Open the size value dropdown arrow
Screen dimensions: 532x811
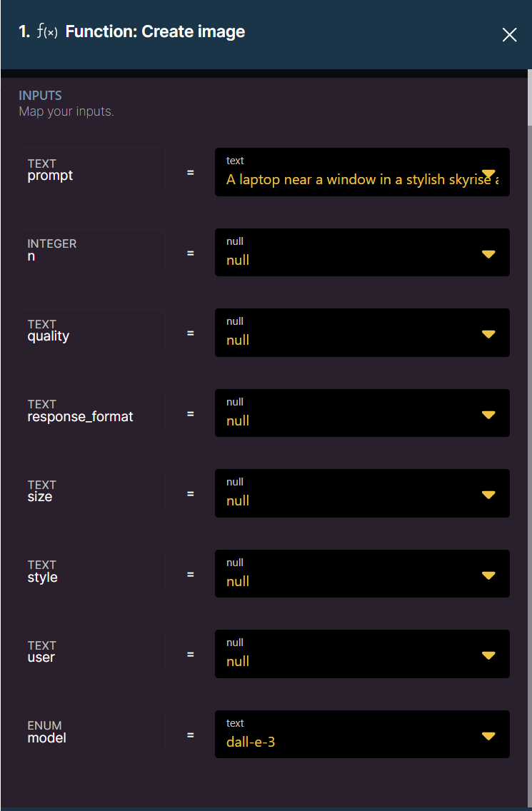(x=488, y=495)
